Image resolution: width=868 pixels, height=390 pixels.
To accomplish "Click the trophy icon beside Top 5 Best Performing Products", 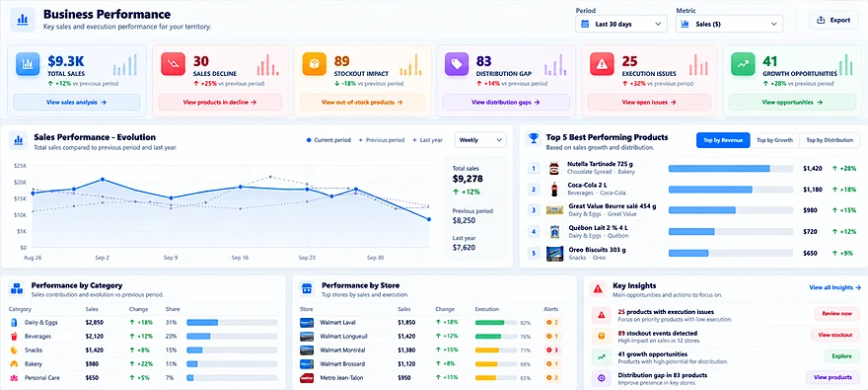I will click(x=534, y=138).
